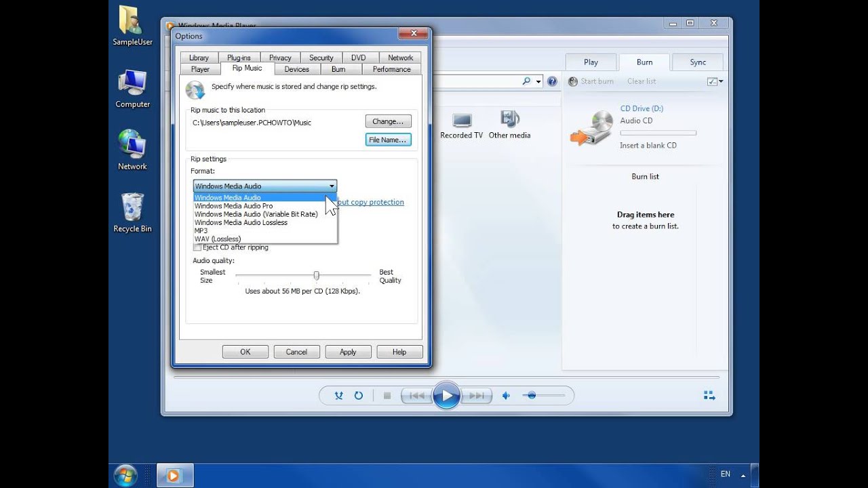
Task: Confirm Options with the OK button
Action: point(245,352)
